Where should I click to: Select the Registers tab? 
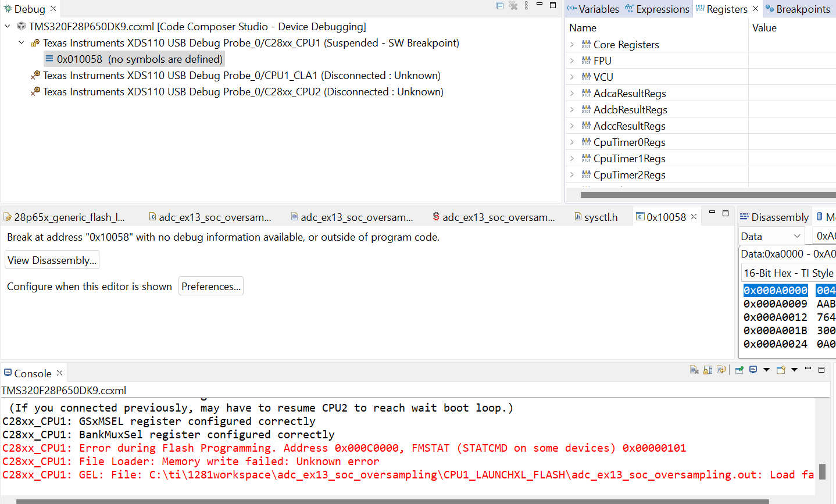721,9
